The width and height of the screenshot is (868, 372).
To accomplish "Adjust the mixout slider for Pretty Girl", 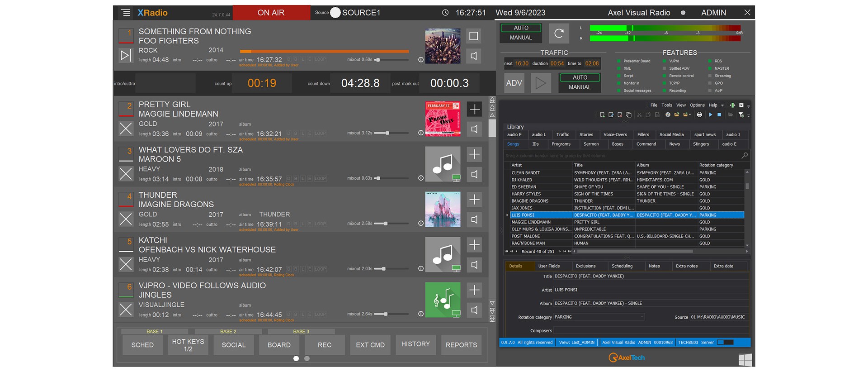I will [x=387, y=133].
